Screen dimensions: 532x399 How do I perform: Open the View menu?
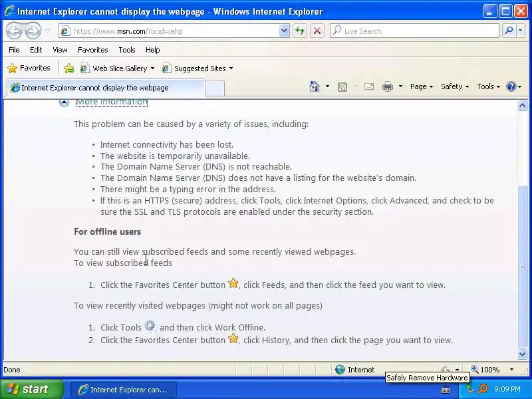(60, 50)
